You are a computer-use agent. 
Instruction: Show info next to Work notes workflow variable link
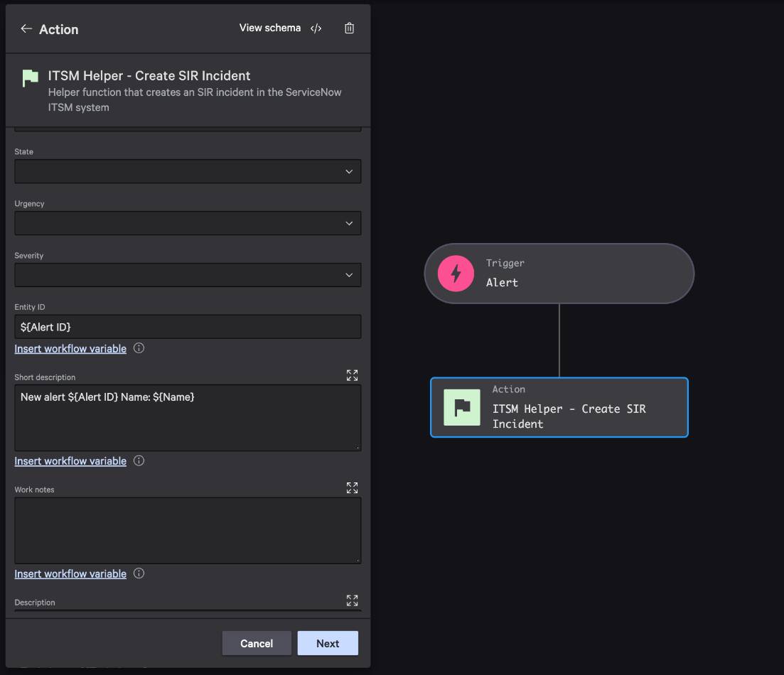click(139, 573)
